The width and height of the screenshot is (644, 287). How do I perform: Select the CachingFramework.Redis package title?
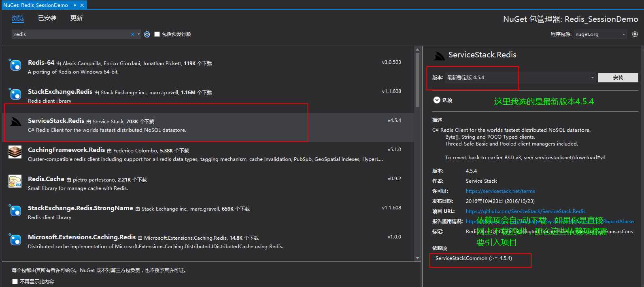click(66, 150)
